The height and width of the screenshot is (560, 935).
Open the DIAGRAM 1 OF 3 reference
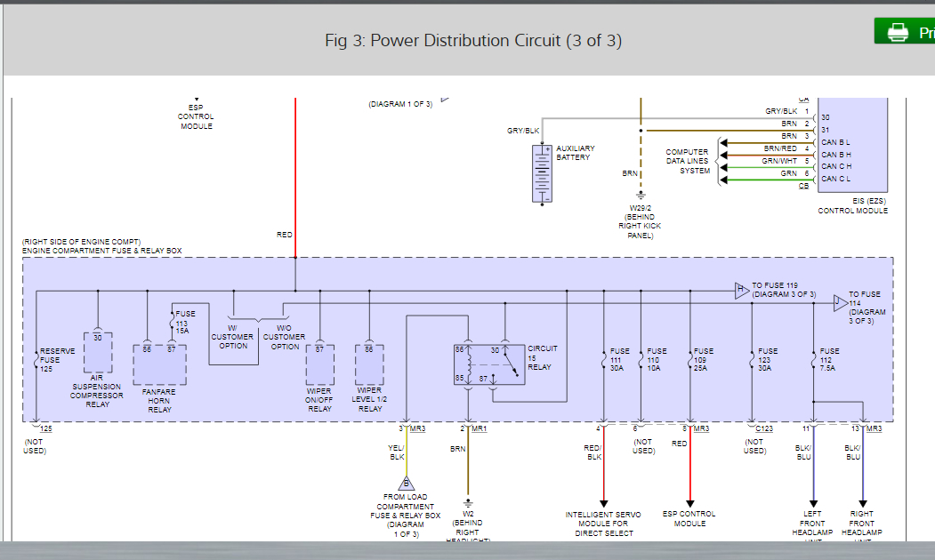pos(400,103)
